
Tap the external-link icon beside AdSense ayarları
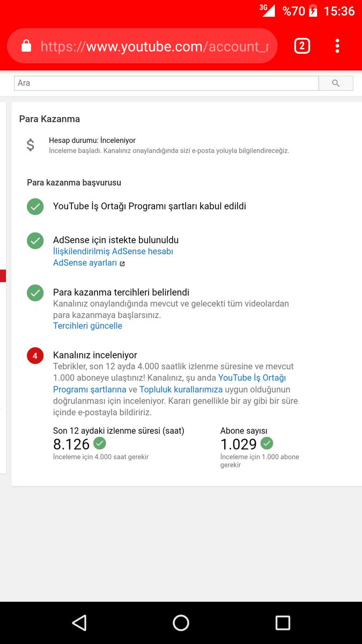click(x=122, y=264)
